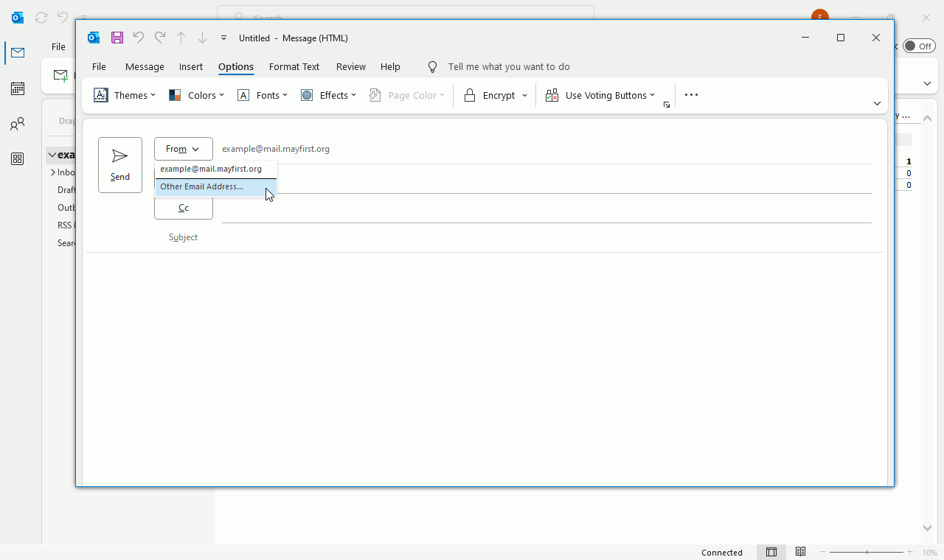Open the Use Voting Buttons dropdown
The width and height of the screenshot is (944, 560).
point(600,95)
